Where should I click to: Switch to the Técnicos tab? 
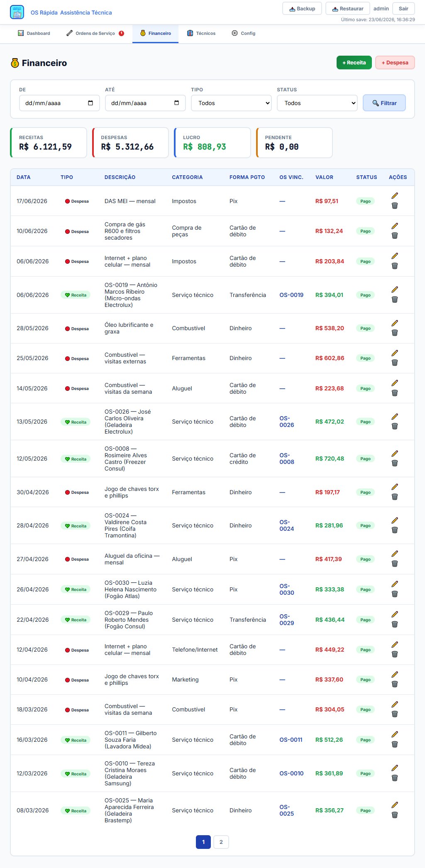201,33
